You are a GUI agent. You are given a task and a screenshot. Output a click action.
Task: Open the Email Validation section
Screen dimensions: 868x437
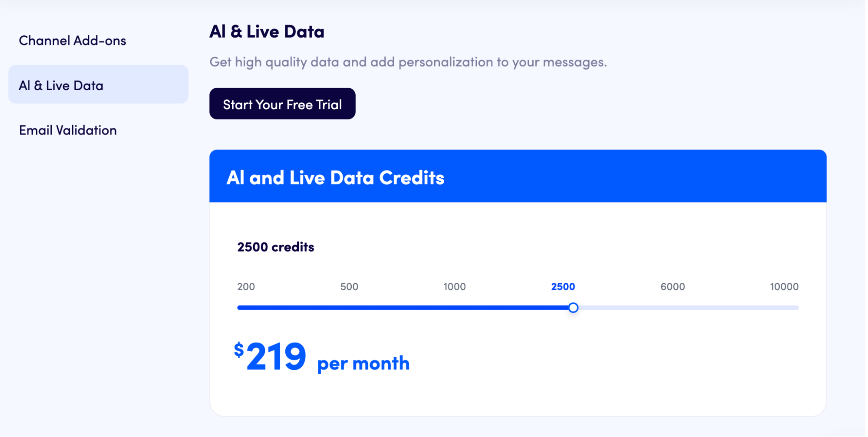pyautogui.click(x=67, y=130)
